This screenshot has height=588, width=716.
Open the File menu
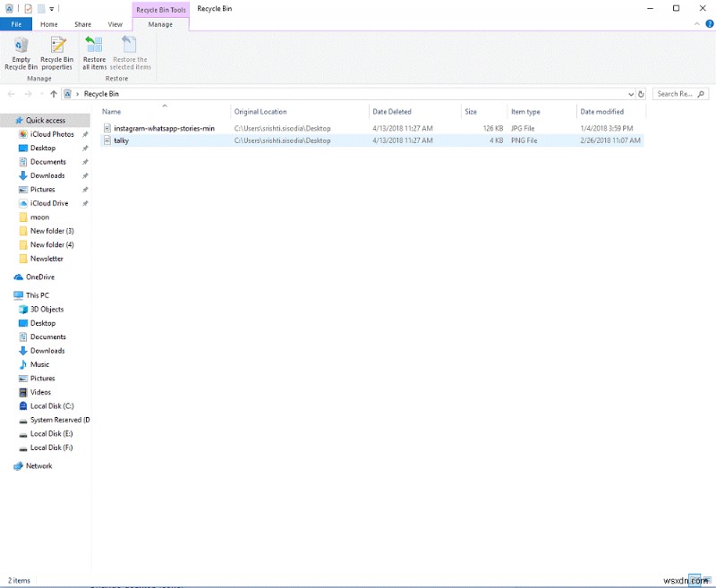coord(15,24)
